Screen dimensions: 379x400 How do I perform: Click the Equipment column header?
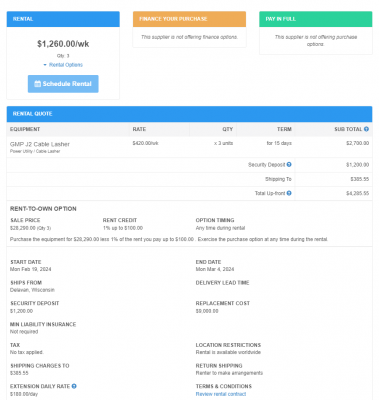(x=25, y=129)
